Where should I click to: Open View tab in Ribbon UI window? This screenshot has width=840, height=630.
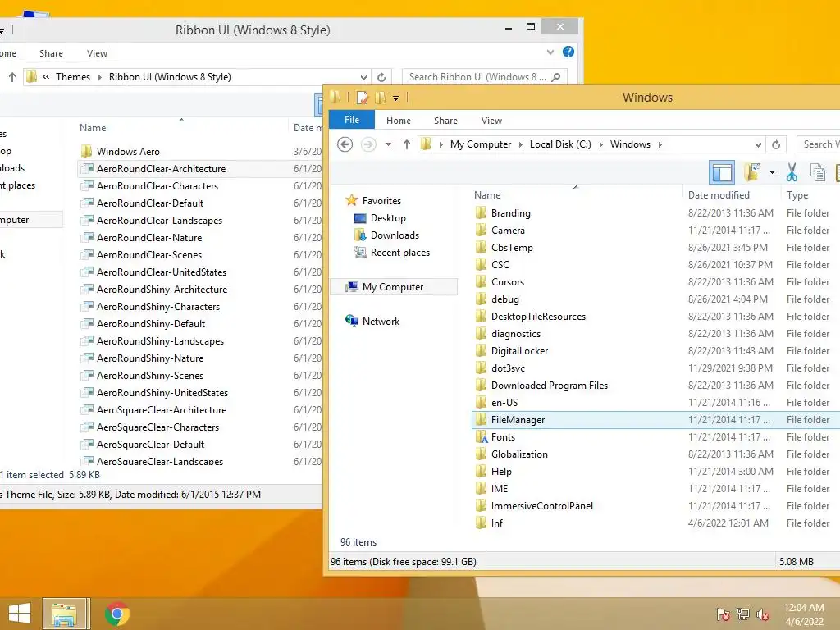[97, 53]
